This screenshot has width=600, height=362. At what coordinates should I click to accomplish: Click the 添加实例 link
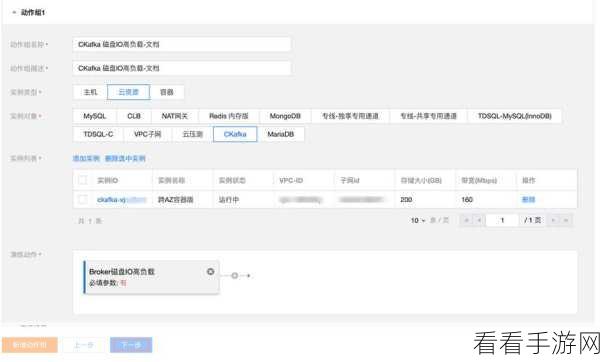click(x=86, y=158)
